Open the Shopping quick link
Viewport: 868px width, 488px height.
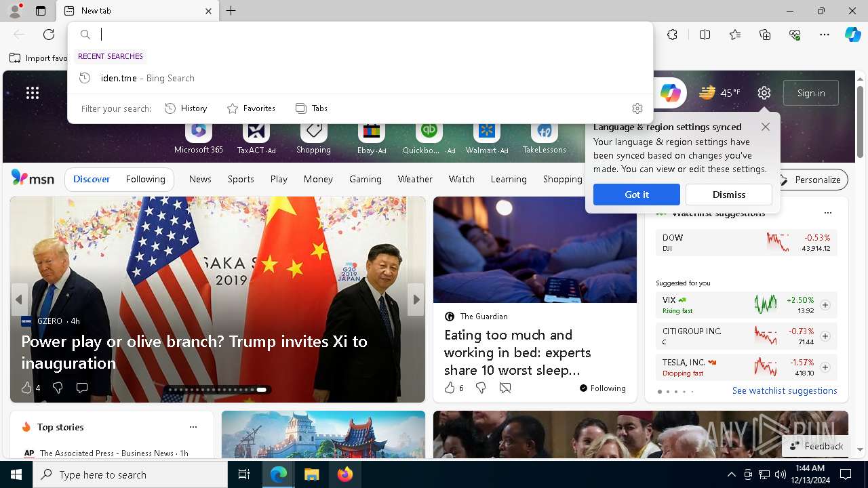pos(313,138)
